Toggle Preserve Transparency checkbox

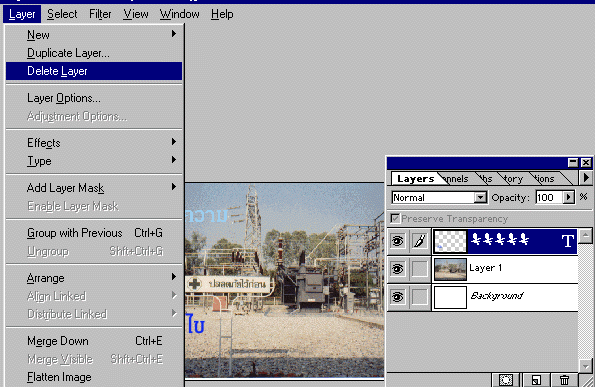point(395,218)
